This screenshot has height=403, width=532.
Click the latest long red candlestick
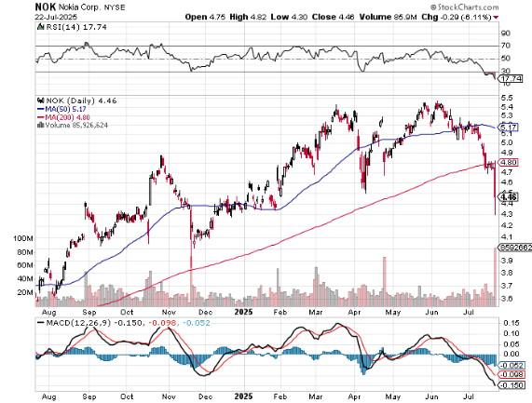pos(496,188)
